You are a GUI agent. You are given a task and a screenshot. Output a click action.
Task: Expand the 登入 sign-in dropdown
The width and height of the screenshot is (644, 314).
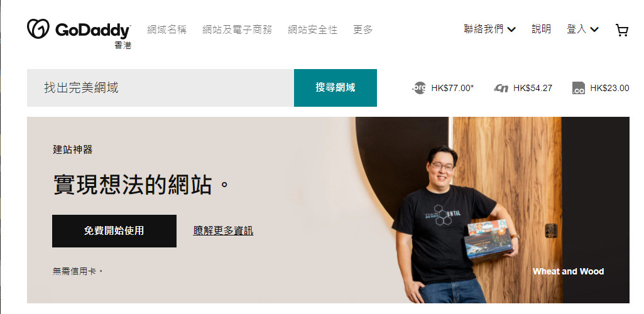(582, 29)
